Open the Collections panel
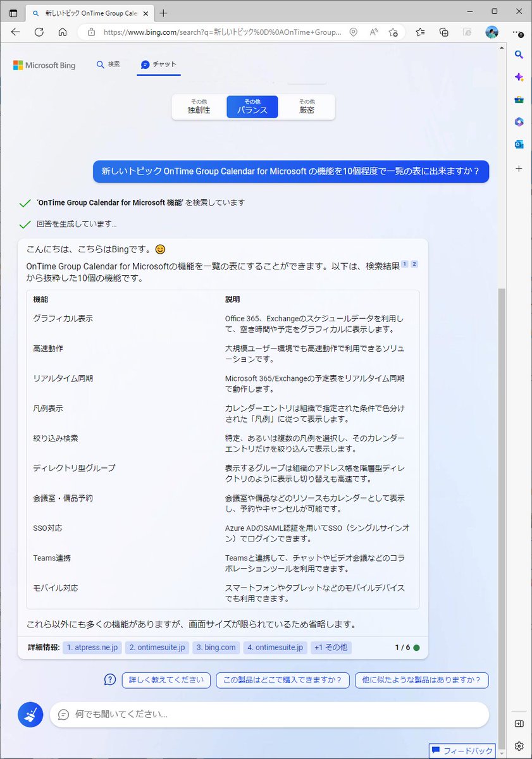The width and height of the screenshot is (532, 759). click(x=444, y=32)
